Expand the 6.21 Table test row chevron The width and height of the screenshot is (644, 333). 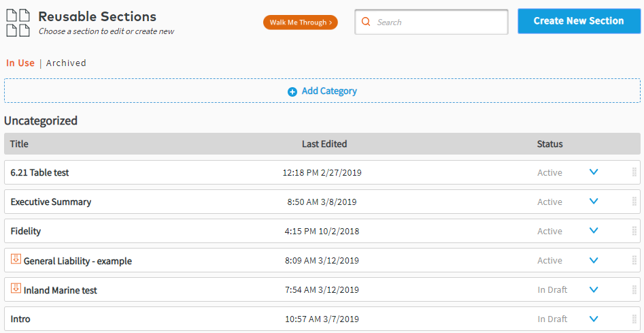point(594,172)
